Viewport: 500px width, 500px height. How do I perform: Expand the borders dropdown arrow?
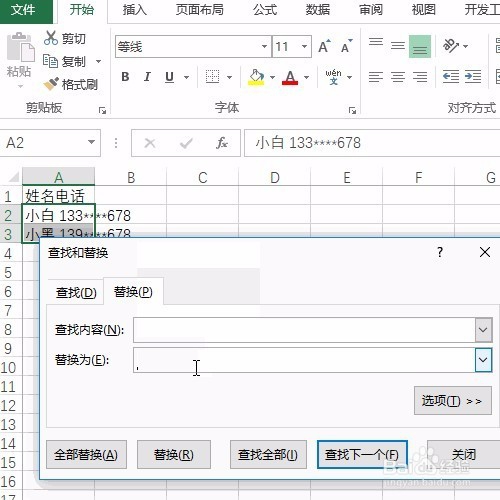coord(230,77)
